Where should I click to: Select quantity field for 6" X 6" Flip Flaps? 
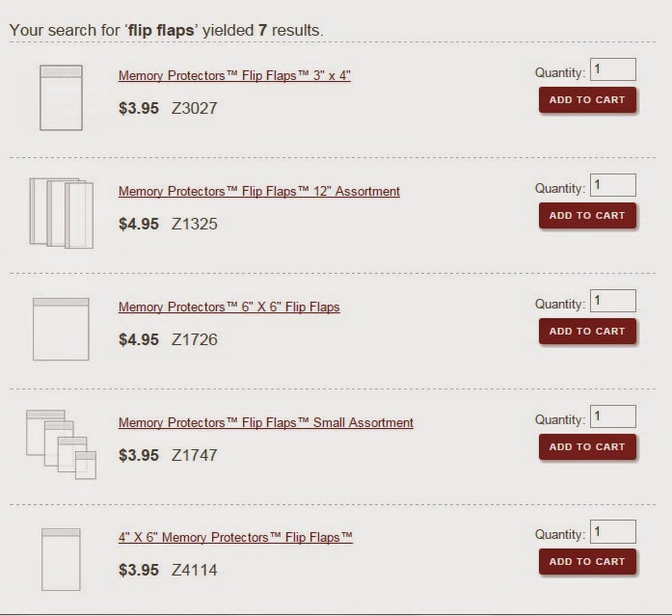click(613, 301)
